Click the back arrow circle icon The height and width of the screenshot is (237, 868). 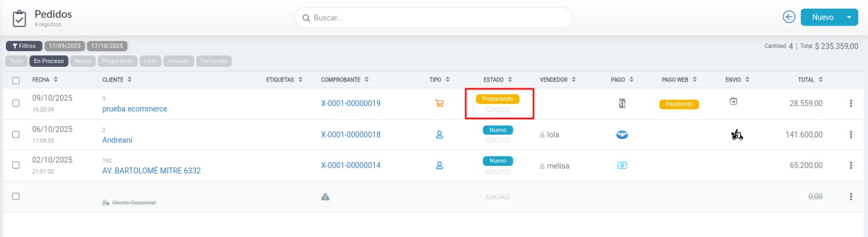click(789, 17)
